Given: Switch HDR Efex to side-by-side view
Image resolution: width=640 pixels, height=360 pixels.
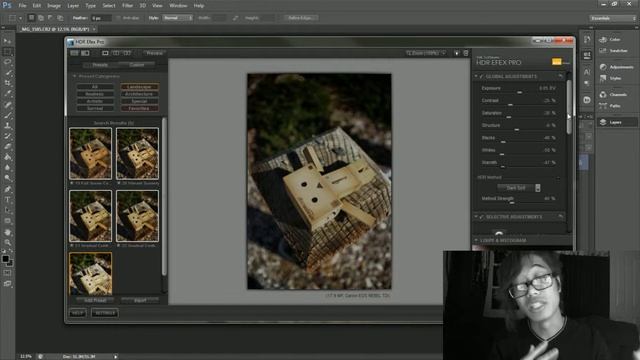Looking at the screenshot, I should 127,53.
